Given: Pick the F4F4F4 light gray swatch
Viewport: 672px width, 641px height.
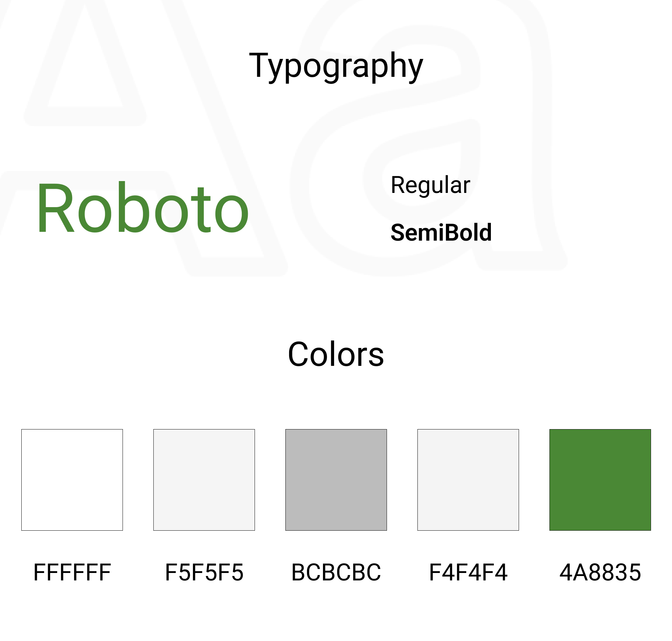Looking at the screenshot, I should point(468,480).
